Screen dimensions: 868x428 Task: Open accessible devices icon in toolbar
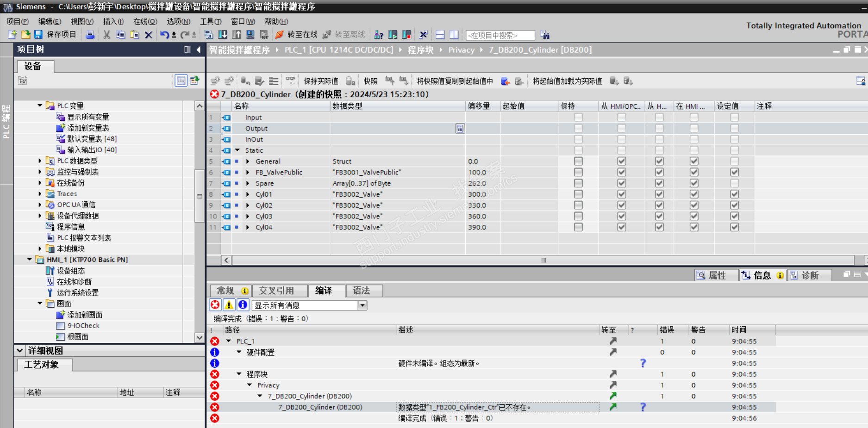[x=379, y=35]
